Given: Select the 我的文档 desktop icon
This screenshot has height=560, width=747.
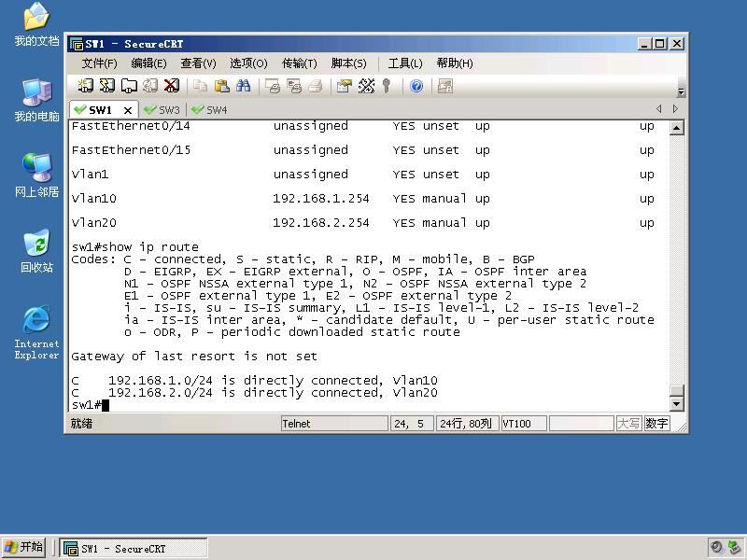Looking at the screenshot, I should (x=36, y=25).
